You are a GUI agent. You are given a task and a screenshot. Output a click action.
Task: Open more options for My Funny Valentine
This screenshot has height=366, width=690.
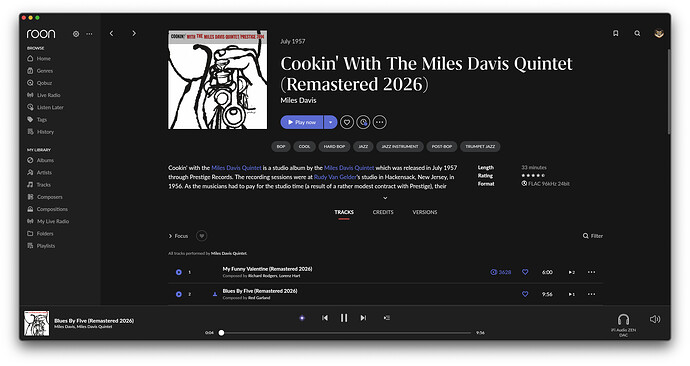tap(591, 272)
